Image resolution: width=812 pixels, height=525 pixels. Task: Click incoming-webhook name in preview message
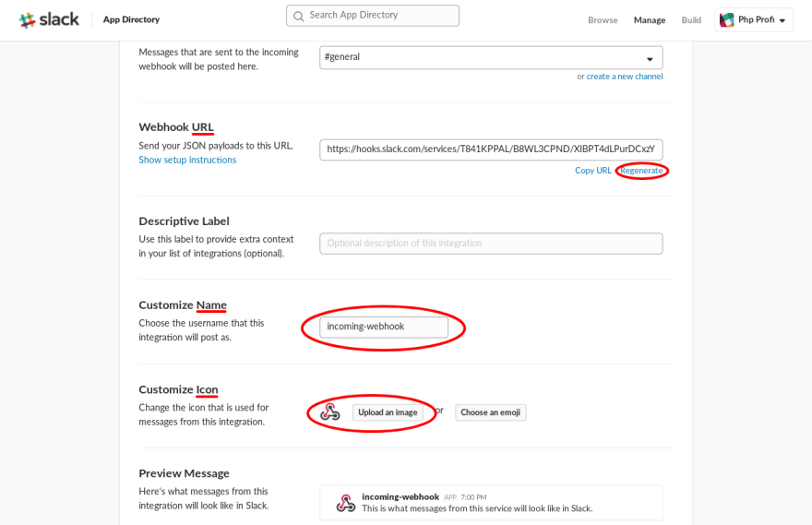click(400, 496)
